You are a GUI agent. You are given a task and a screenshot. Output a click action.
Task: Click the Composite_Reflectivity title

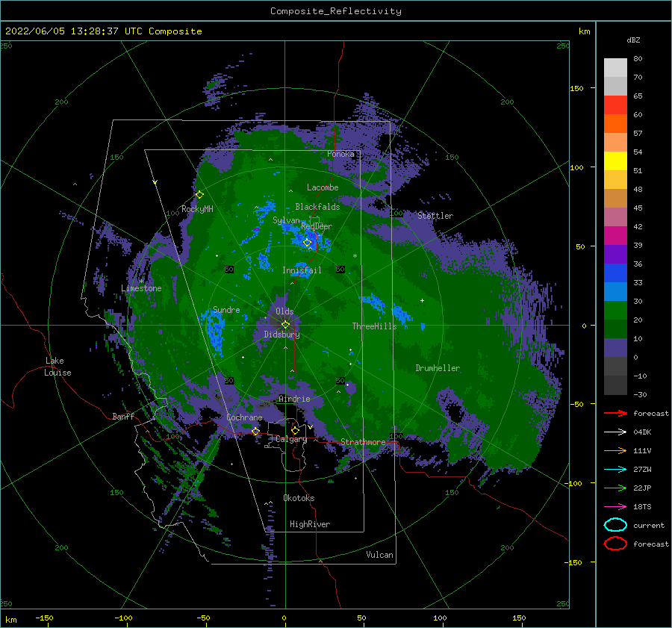(x=336, y=11)
